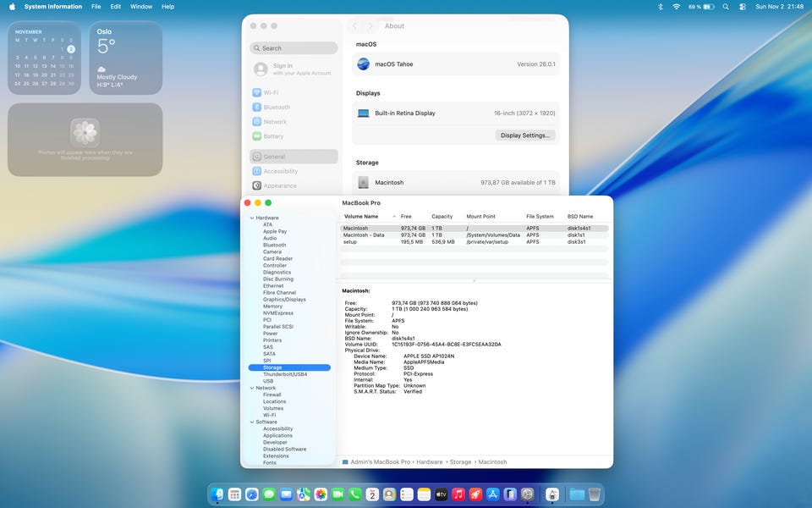The image size is (812, 508).
Task: Select the Bluetooth icon in Settings sidebar
Action: [x=257, y=108]
